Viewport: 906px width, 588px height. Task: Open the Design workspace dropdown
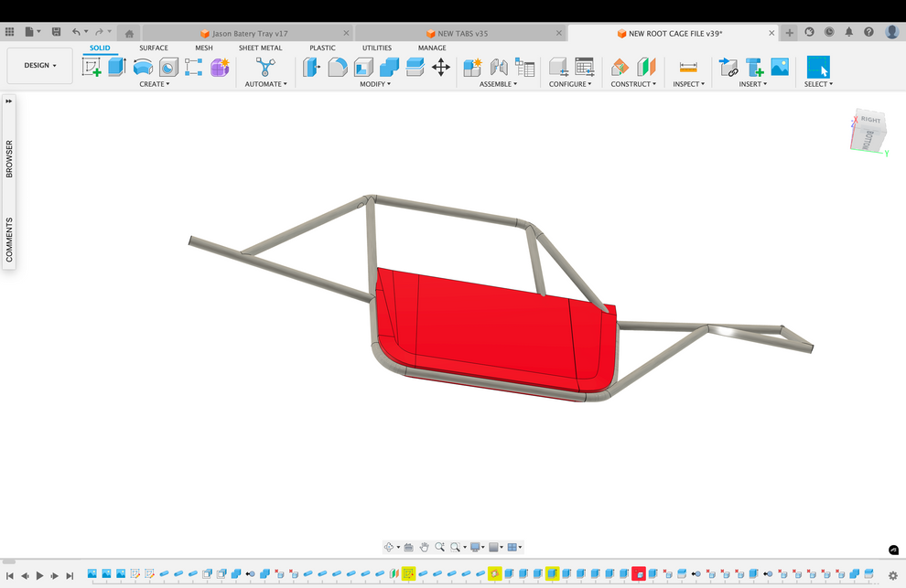click(x=38, y=65)
